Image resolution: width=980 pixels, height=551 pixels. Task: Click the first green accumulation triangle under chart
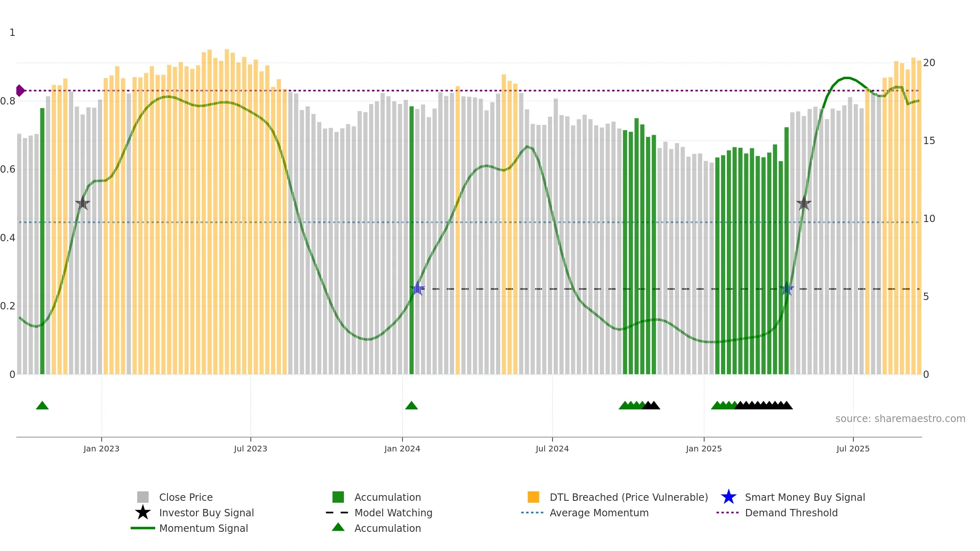coord(42,405)
